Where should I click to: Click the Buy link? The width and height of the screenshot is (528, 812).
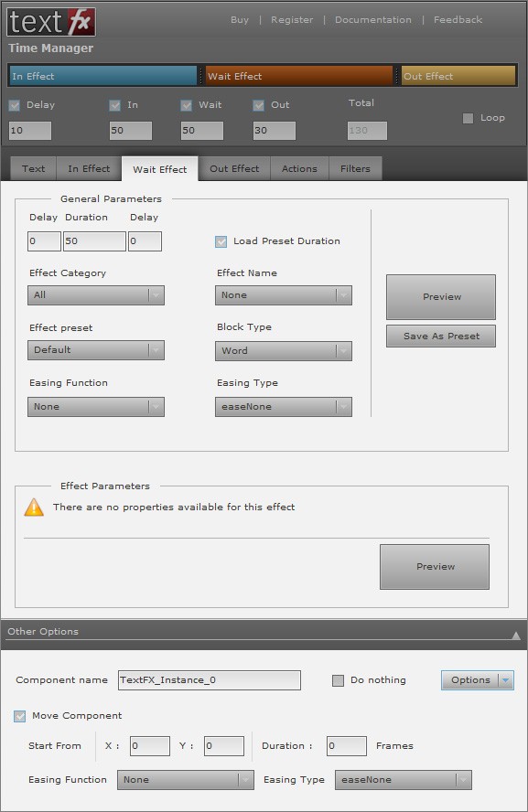(240, 20)
